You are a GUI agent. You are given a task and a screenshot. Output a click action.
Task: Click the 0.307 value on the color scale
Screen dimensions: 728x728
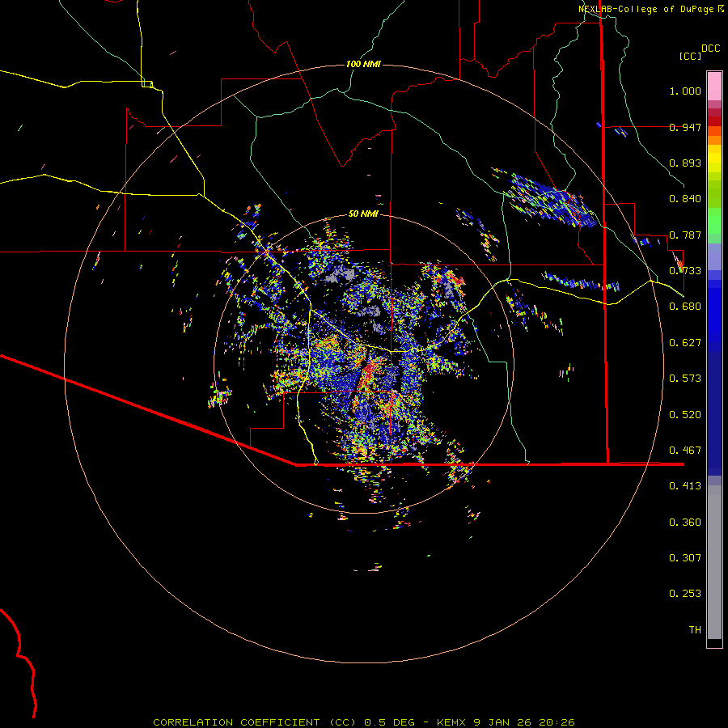coord(685,558)
